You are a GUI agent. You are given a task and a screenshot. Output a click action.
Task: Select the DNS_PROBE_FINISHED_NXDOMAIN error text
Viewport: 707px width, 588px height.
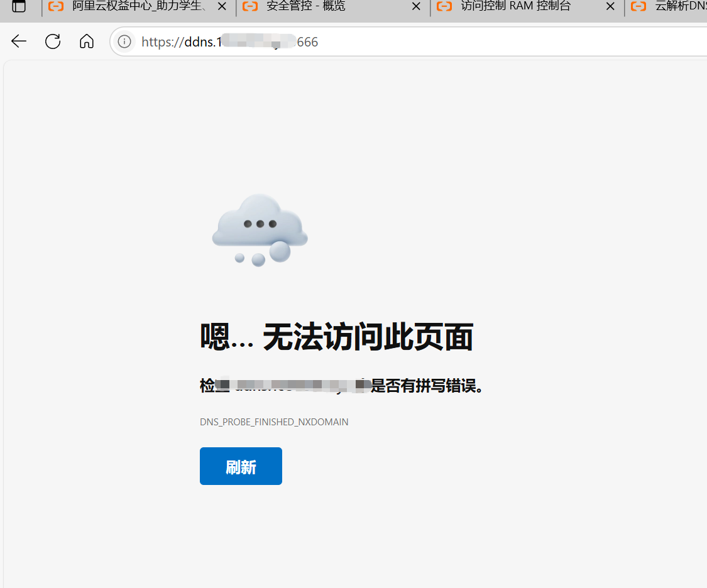(274, 422)
